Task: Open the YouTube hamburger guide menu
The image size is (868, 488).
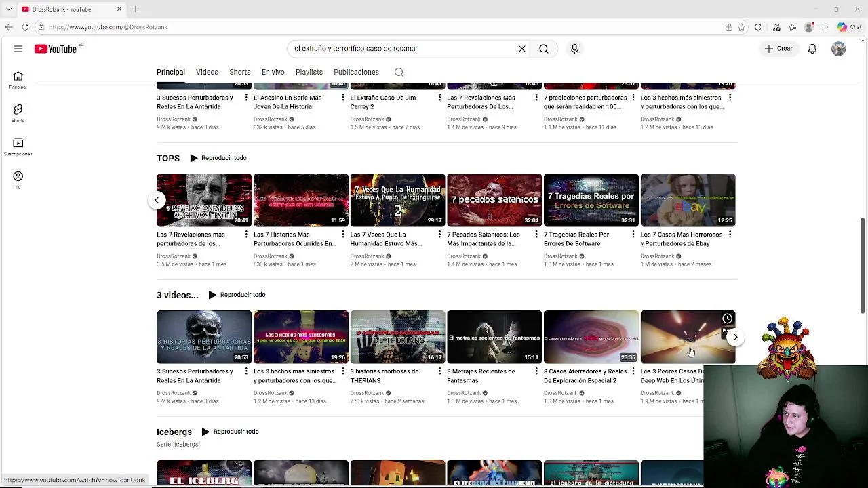Action: click(18, 49)
